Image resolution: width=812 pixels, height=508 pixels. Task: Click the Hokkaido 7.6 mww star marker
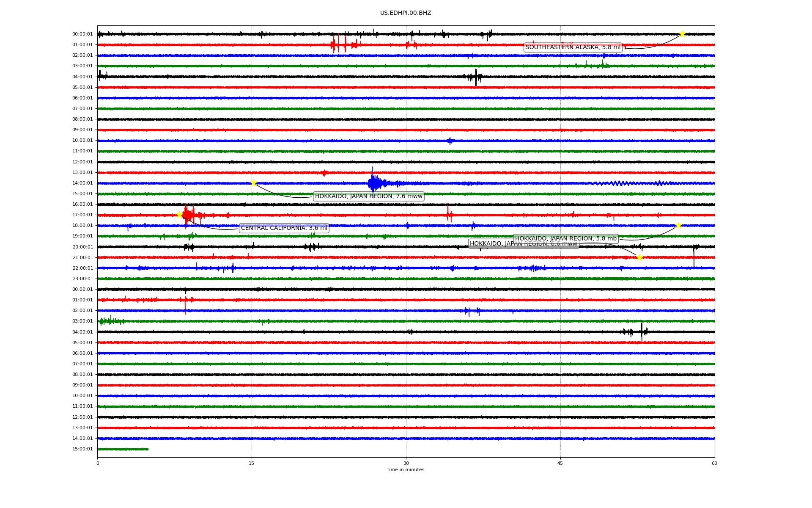point(253,183)
